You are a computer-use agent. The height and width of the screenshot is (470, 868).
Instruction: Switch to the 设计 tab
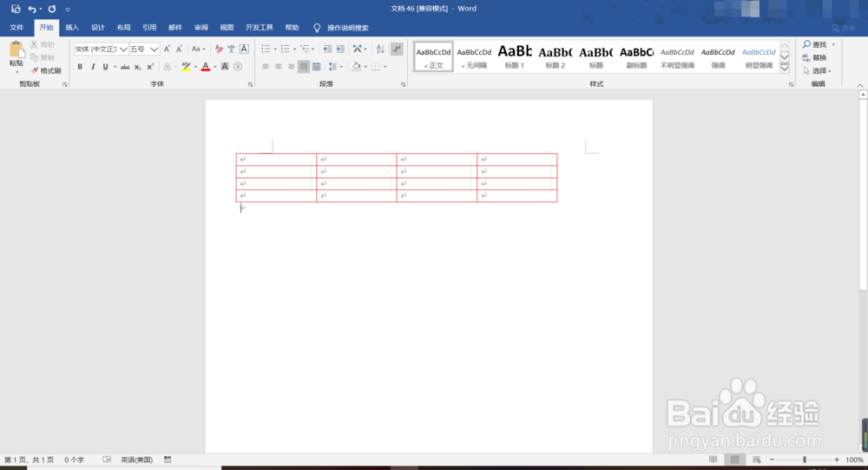pos(98,28)
